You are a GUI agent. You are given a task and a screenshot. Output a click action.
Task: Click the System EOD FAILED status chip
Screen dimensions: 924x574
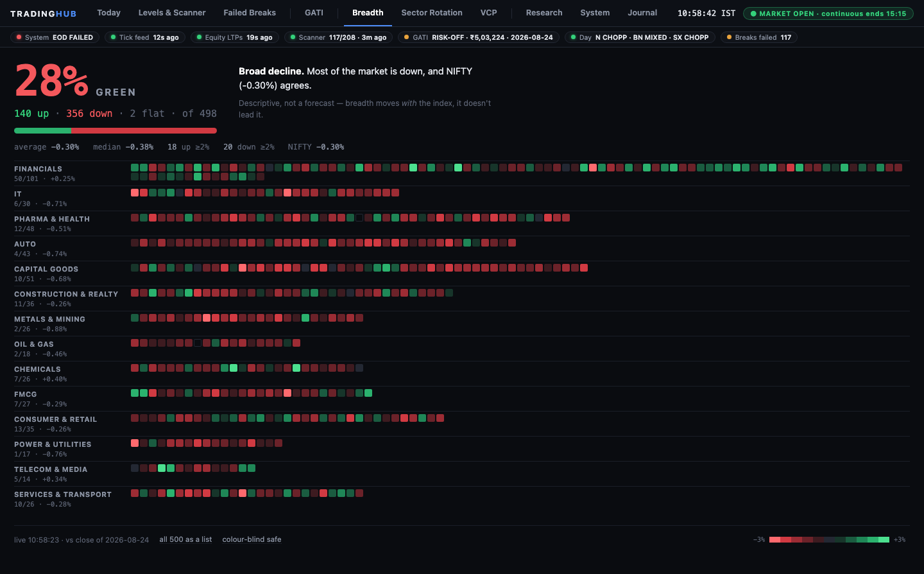pos(55,37)
